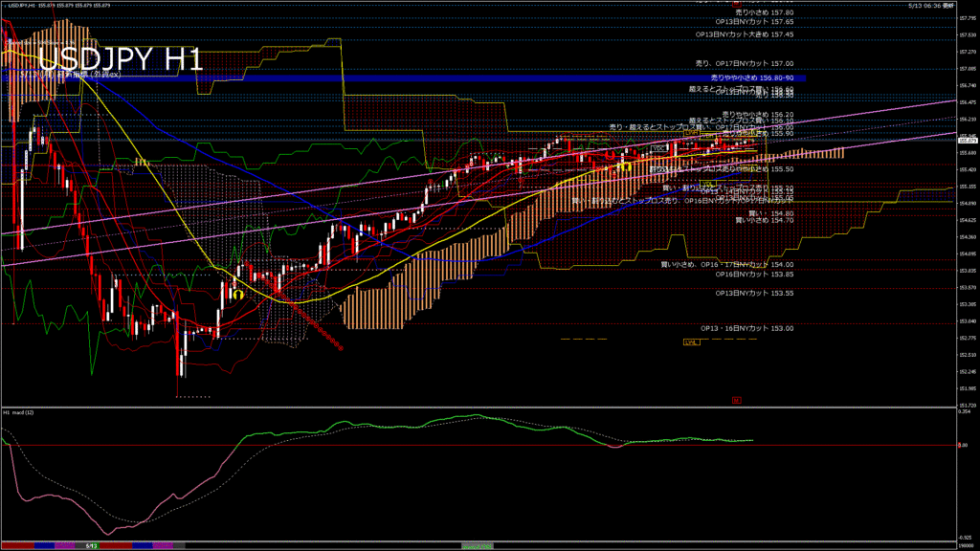This screenshot has height=551, width=980.
Task: Click the USDJPY,H1 OHLC header at top left
Action: tap(59, 5)
